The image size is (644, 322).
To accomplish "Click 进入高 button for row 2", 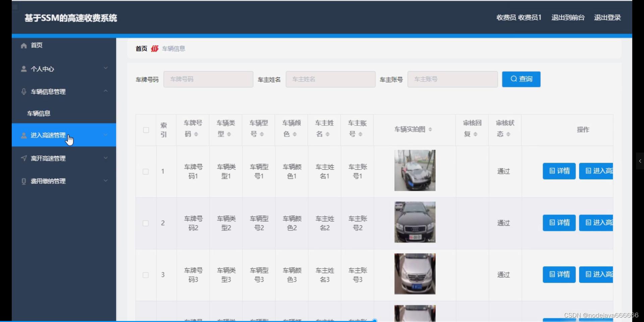I will pos(596,223).
